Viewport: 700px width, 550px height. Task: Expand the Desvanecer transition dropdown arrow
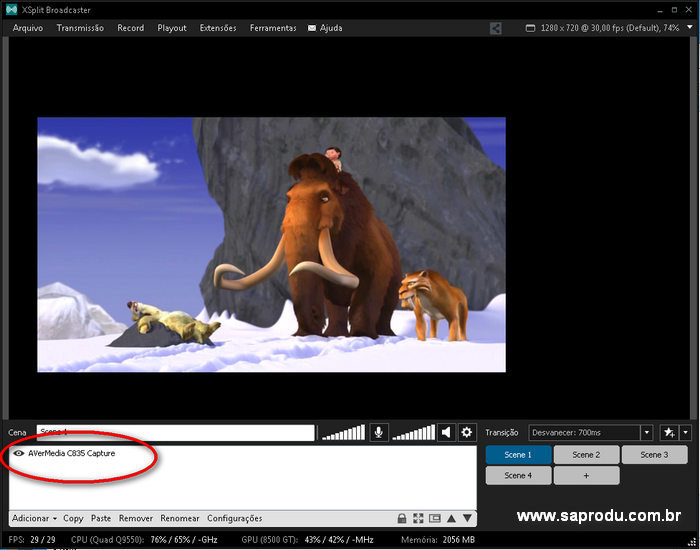pyautogui.click(x=646, y=433)
